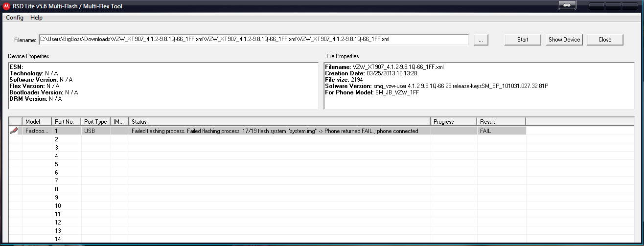Image resolution: width=644 pixels, height=246 pixels.
Task: Click 'Software Version: N / A' in Device Properties
Action: pyautogui.click(x=41, y=80)
